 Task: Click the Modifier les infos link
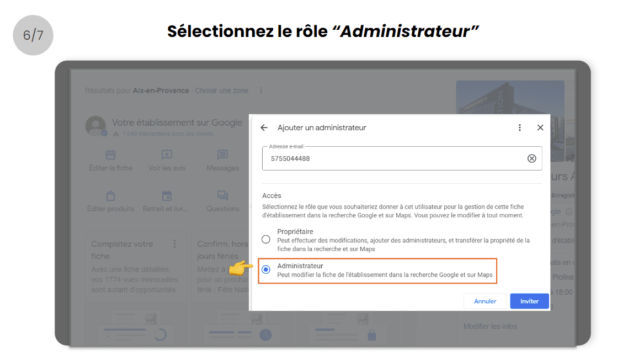[490, 326]
